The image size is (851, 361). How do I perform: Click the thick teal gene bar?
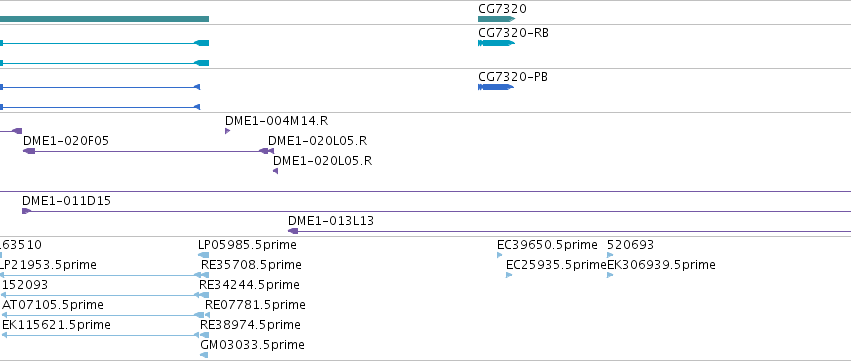(104, 19)
